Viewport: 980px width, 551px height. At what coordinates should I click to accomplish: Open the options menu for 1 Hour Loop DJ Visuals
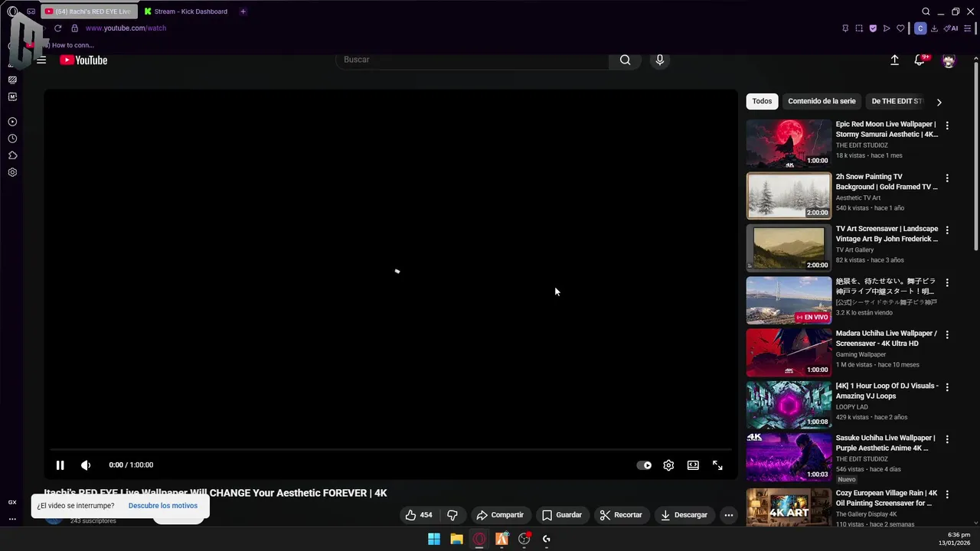click(x=947, y=387)
